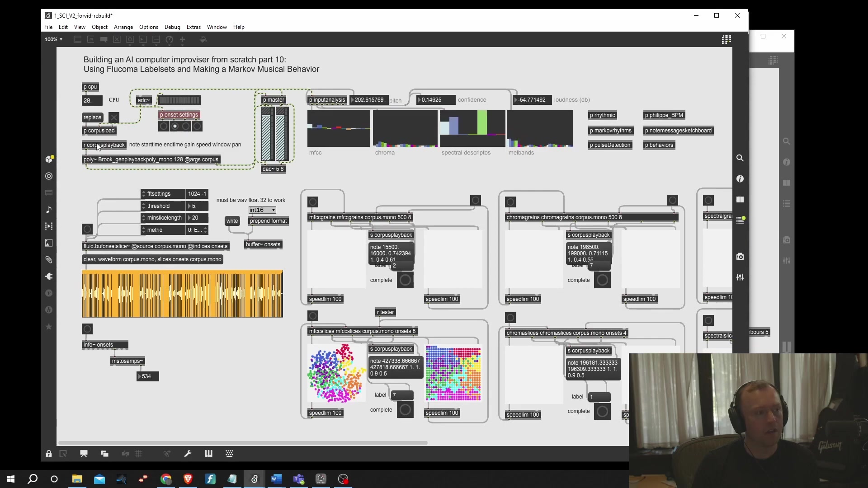The height and width of the screenshot is (488, 868).
Task: Add a dial slider object from the top toolbar
Action: click(x=169, y=40)
